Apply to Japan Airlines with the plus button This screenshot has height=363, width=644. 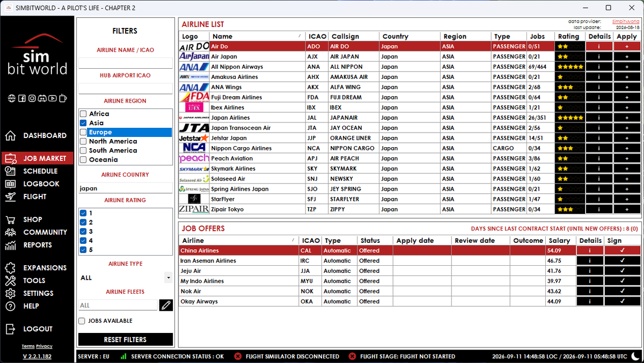(627, 118)
